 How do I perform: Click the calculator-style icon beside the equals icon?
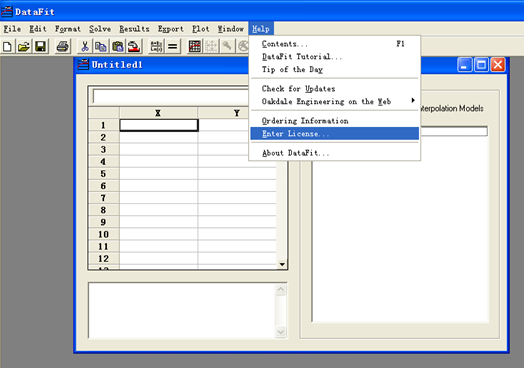click(156, 47)
